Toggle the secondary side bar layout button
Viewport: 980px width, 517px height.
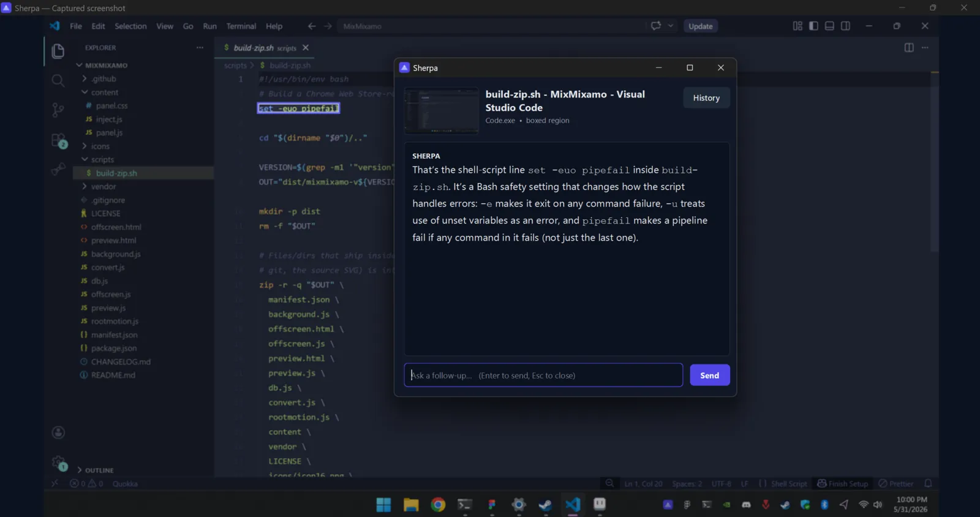(x=845, y=26)
